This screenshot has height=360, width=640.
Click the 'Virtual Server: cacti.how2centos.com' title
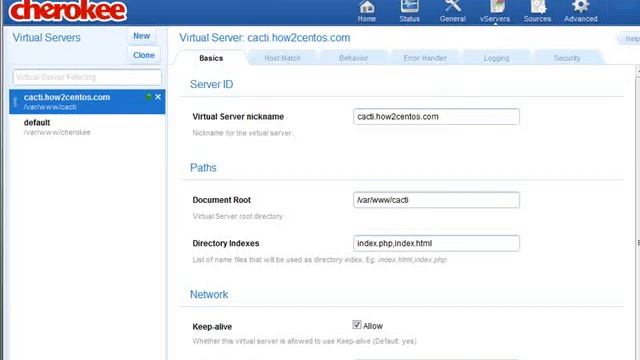click(265, 38)
